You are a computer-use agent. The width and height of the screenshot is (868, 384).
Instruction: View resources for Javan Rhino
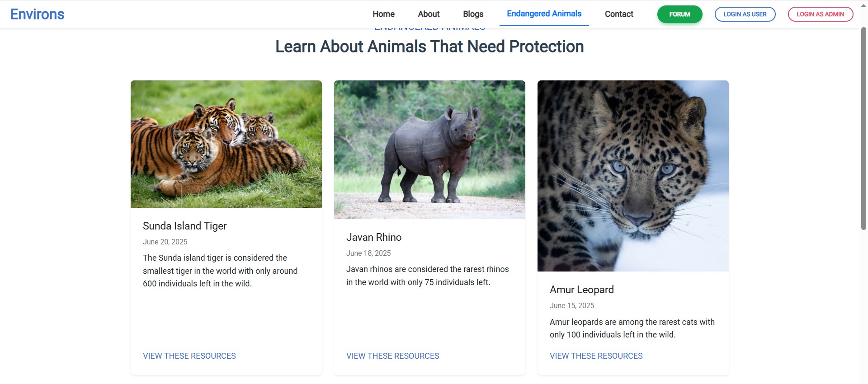tap(392, 356)
